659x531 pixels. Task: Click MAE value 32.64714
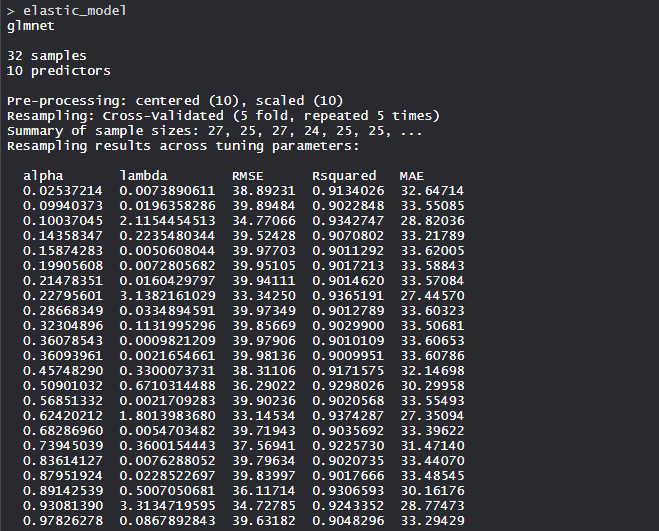pyautogui.click(x=432, y=191)
